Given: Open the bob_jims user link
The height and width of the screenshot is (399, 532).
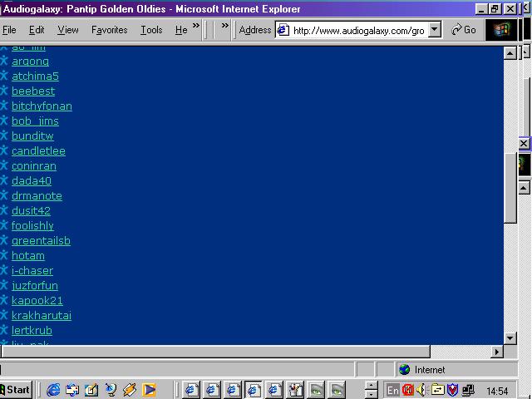Looking at the screenshot, I should point(35,121).
